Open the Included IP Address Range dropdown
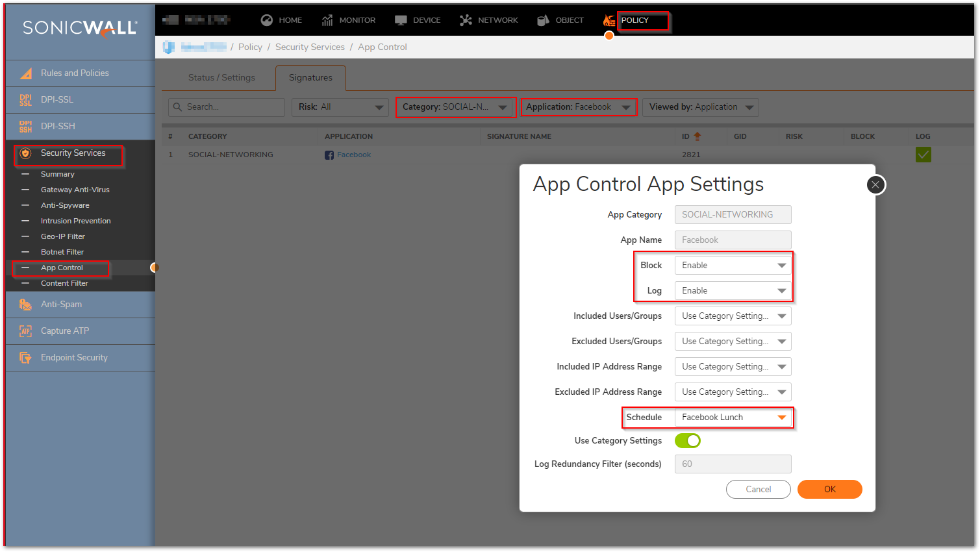Viewport: 980px width, 552px height. pos(733,367)
